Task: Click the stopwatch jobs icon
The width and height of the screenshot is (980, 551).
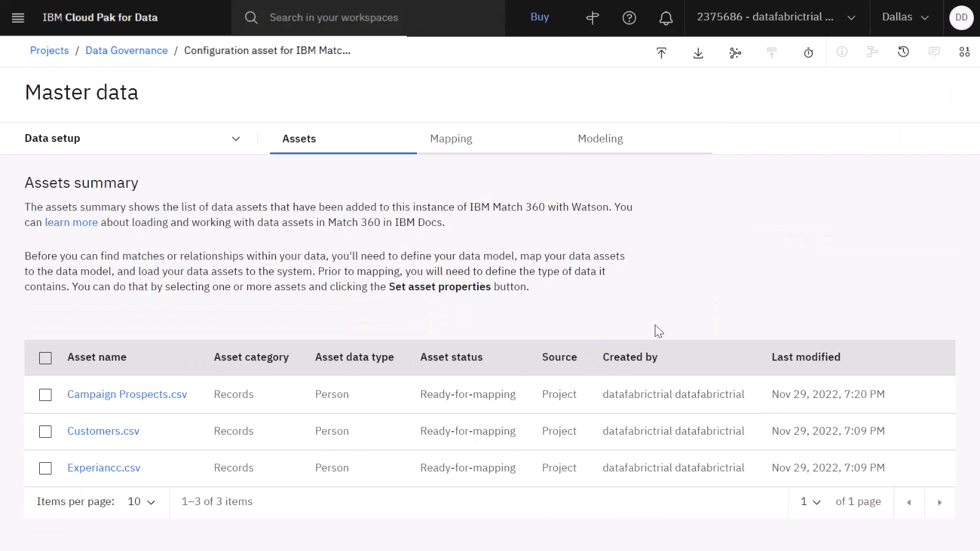Action: [x=809, y=53]
